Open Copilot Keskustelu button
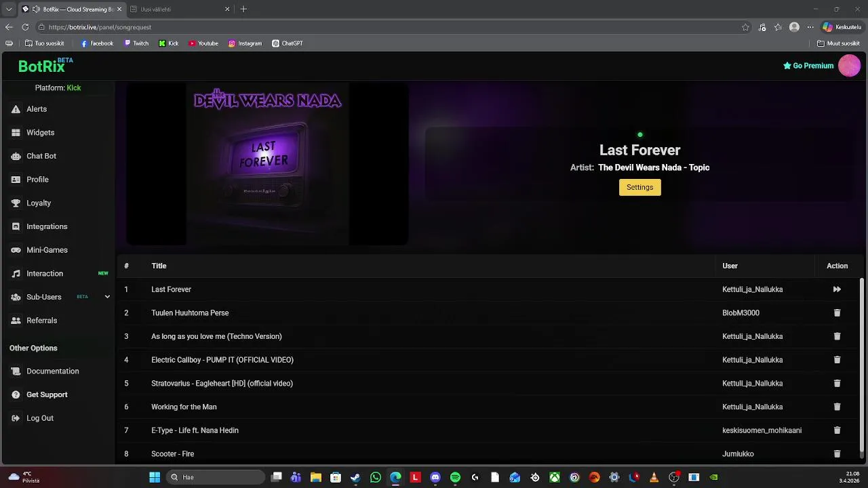Image resolution: width=868 pixels, height=488 pixels. (x=842, y=27)
